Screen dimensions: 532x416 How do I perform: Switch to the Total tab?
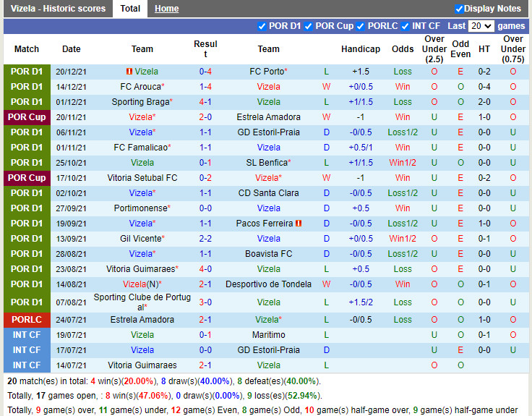130,9
